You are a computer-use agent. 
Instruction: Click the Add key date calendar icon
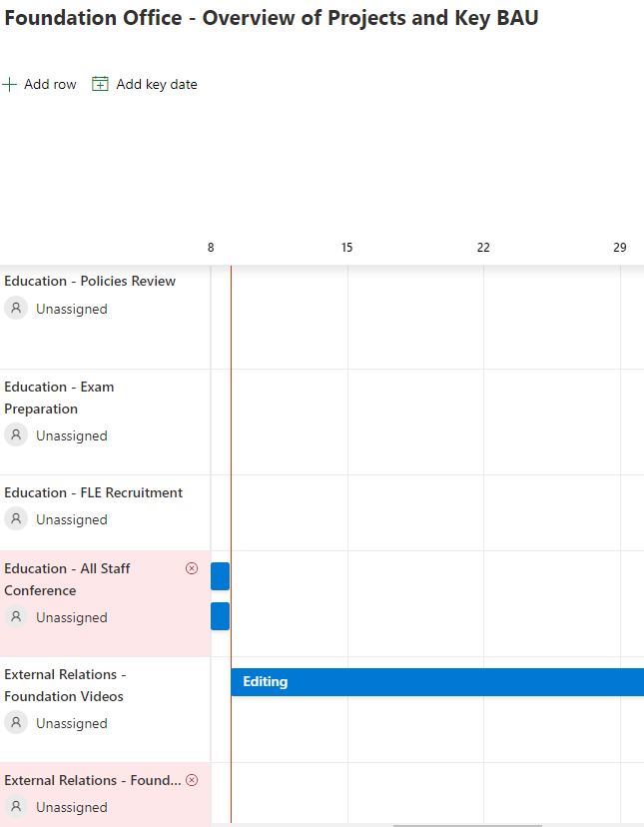point(100,84)
